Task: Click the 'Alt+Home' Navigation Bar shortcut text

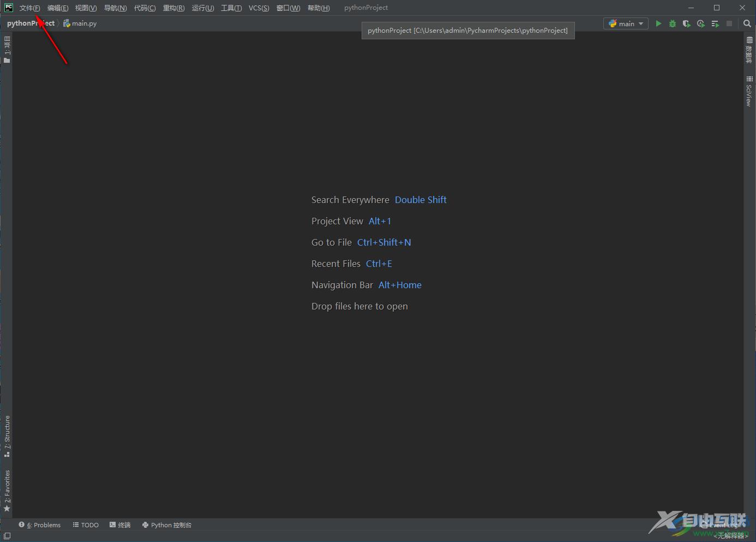Action: pyautogui.click(x=400, y=285)
